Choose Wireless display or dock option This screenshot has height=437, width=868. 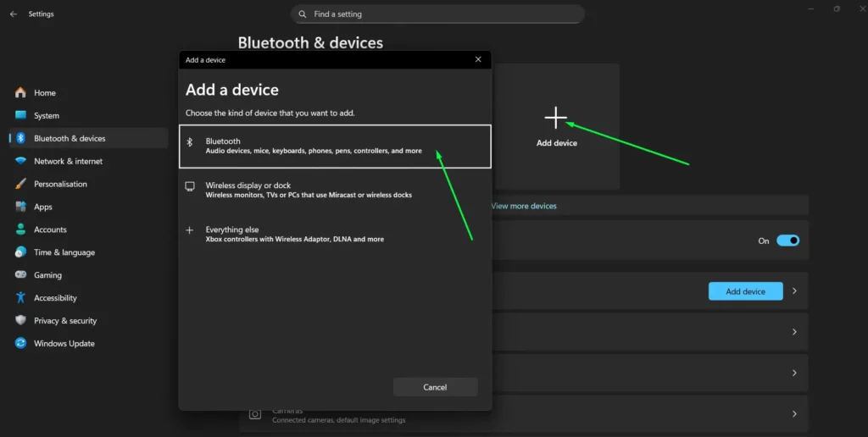[335, 190]
